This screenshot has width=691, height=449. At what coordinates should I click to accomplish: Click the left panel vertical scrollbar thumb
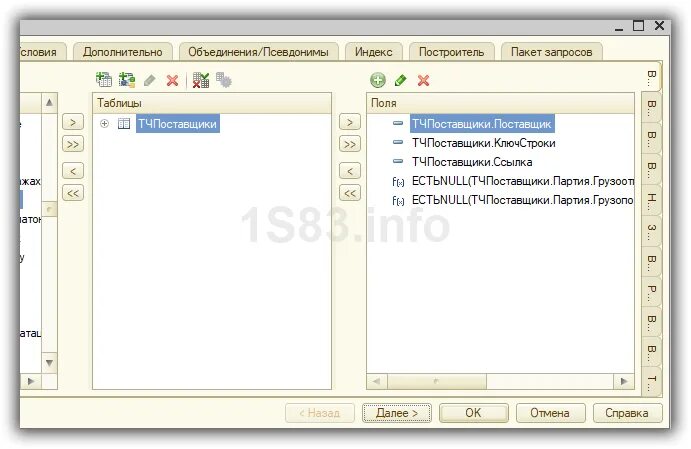point(49,209)
